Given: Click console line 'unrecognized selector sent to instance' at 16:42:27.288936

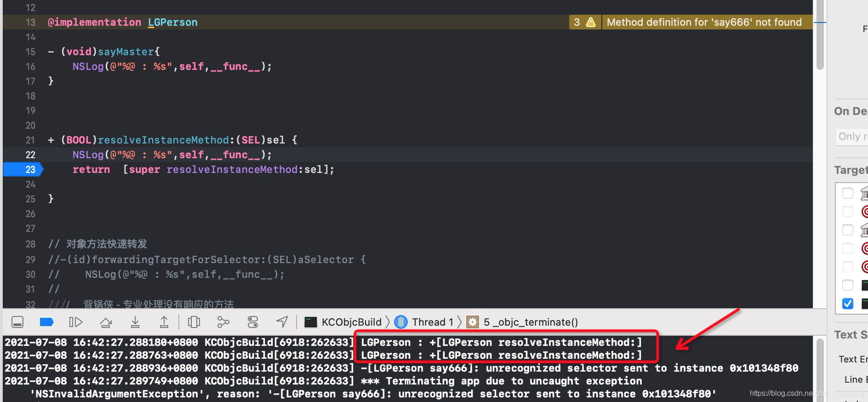Looking at the screenshot, I should coord(401,368).
